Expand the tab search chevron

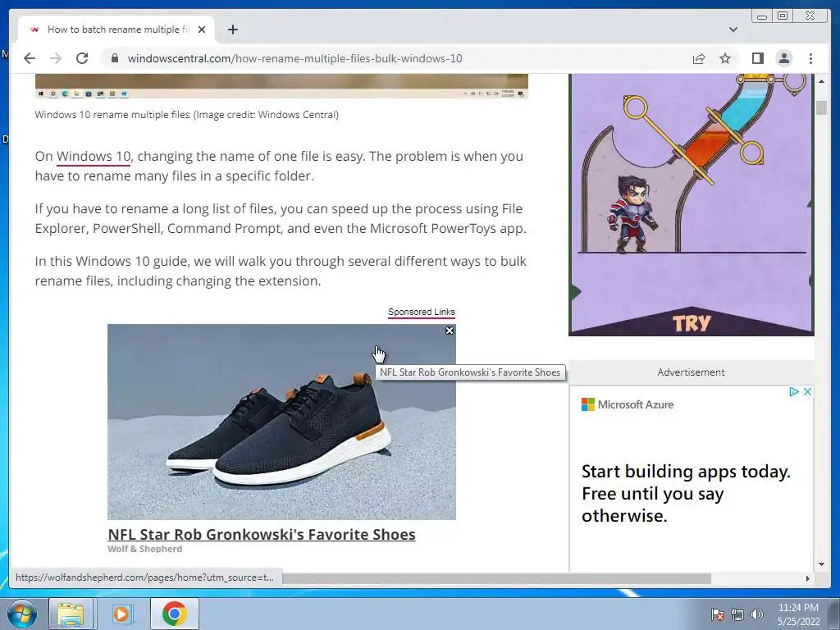733,30
